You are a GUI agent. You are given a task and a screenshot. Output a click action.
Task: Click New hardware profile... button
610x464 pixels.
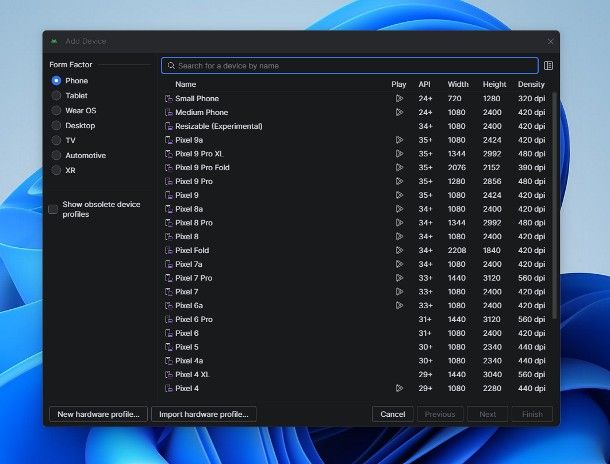[98, 414]
